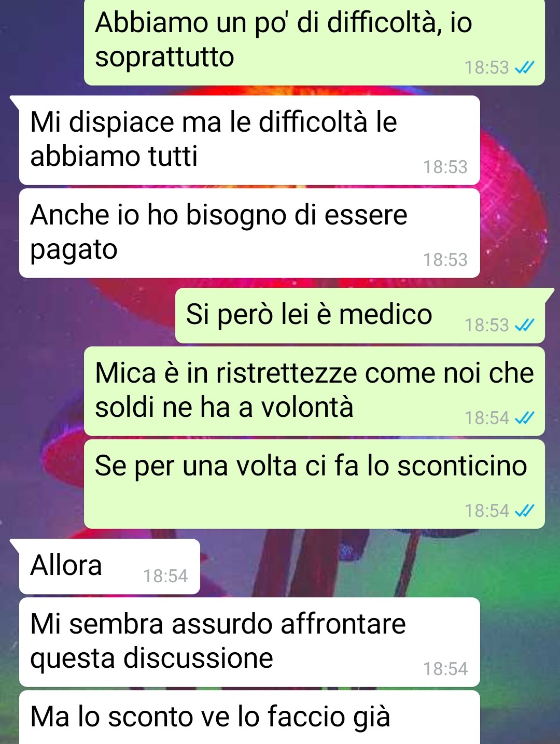
Task: Tap the 18:53 timestamp on 'Mi dispiace' message
Action: coord(445,167)
